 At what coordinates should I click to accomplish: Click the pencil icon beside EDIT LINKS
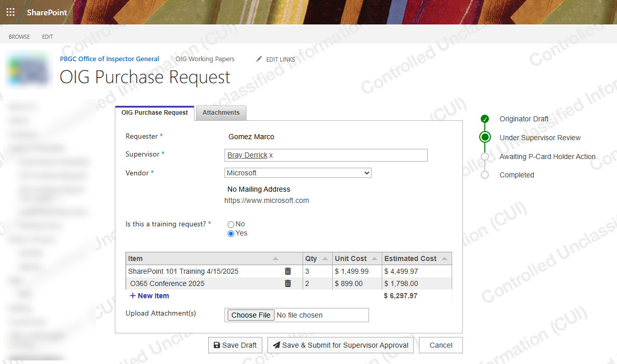pos(259,59)
